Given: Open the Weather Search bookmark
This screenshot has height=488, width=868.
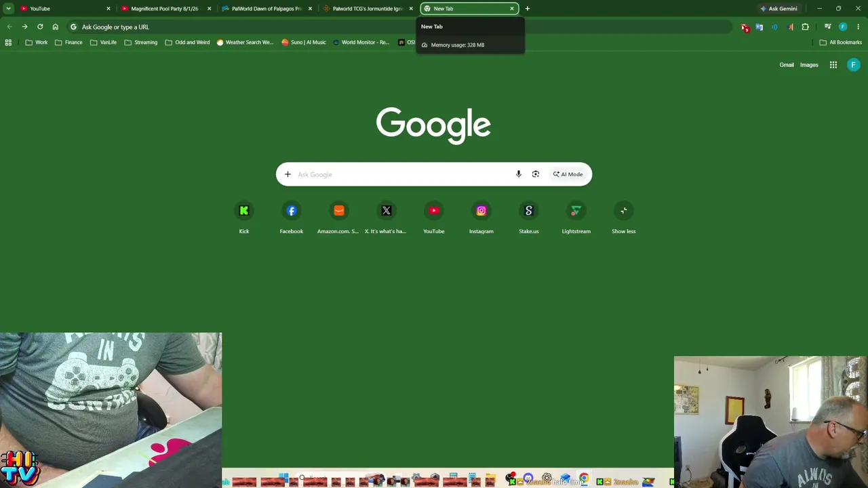Looking at the screenshot, I should point(245,42).
